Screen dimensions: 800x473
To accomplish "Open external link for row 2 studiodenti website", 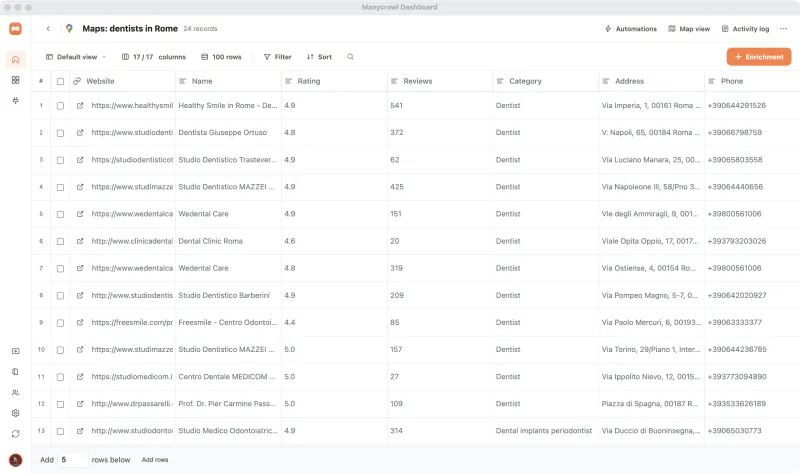I will click(80, 133).
